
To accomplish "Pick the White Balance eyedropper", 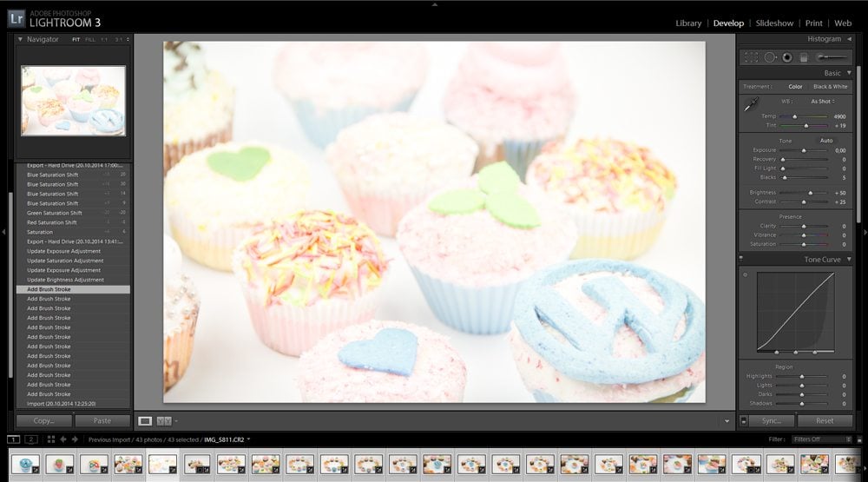I will 752,104.
